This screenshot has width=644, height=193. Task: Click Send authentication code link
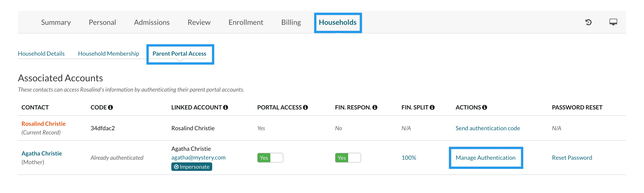click(x=487, y=128)
